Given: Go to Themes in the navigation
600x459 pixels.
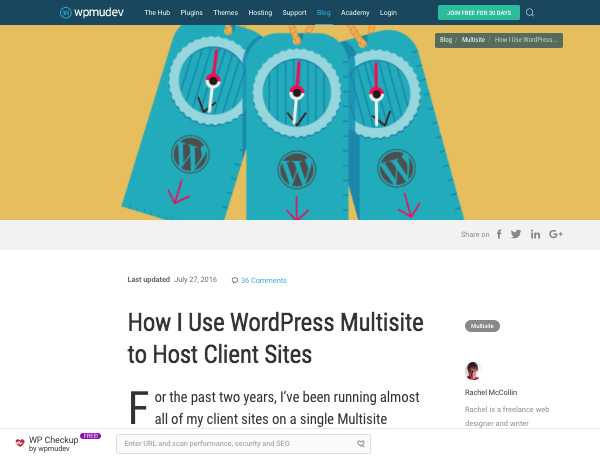Looking at the screenshot, I should point(225,13).
